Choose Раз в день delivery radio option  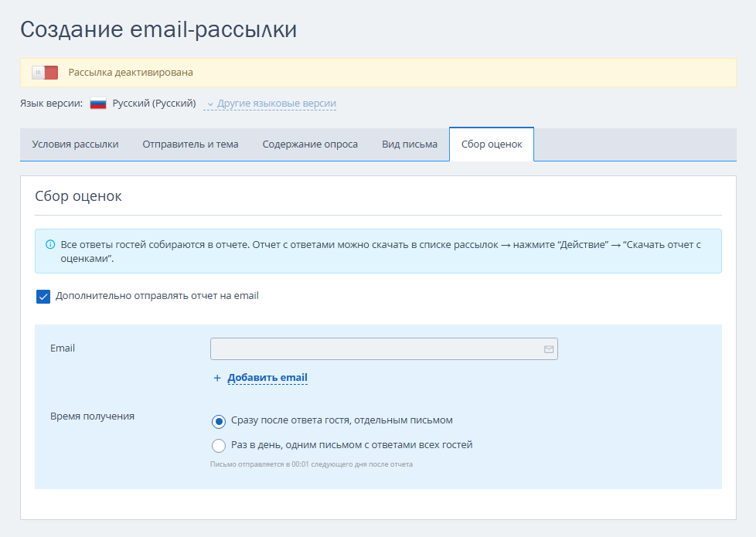click(x=219, y=446)
